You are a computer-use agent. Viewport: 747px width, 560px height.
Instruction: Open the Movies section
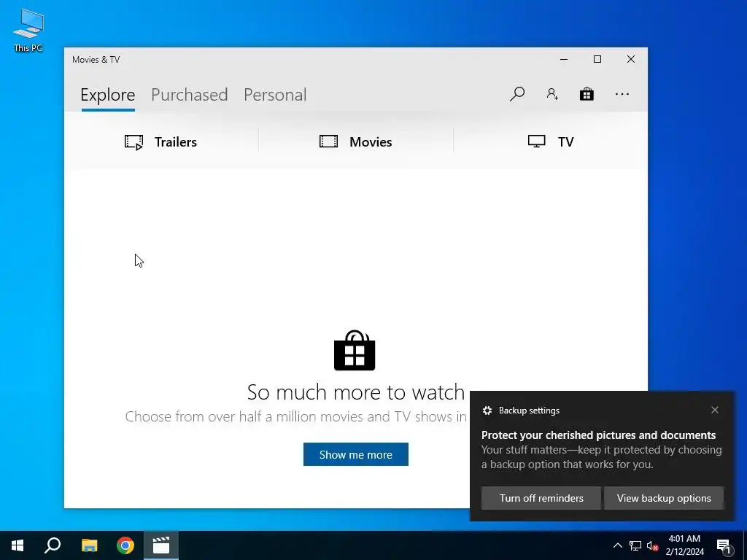[355, 142]
